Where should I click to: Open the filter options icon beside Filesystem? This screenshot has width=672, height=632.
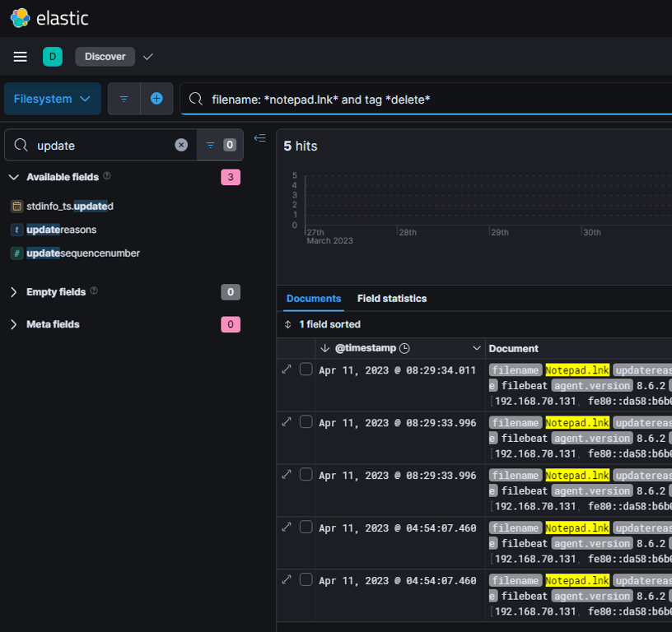pyautogui.click(x=124, y=99)
